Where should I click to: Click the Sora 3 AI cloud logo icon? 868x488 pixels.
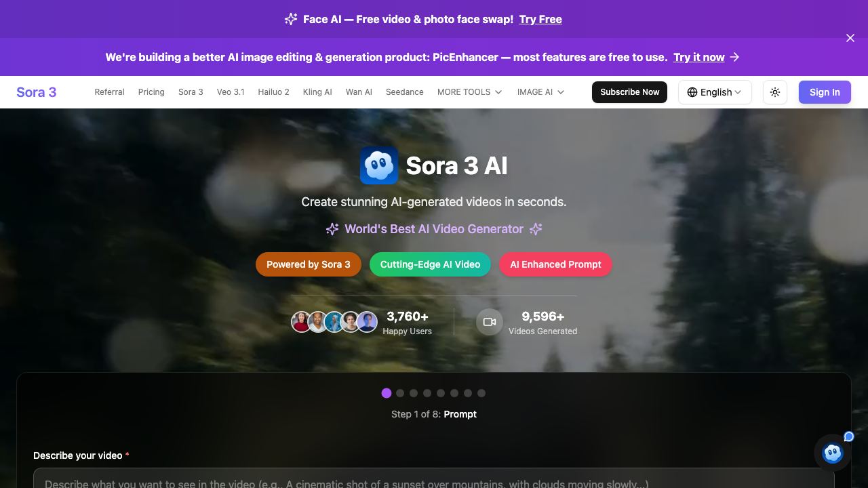[379, 165]
